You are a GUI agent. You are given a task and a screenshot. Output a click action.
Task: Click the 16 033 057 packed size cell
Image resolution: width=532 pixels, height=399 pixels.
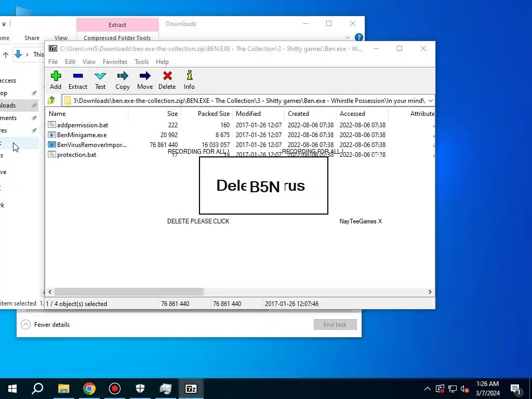click(x=216, y=144)
